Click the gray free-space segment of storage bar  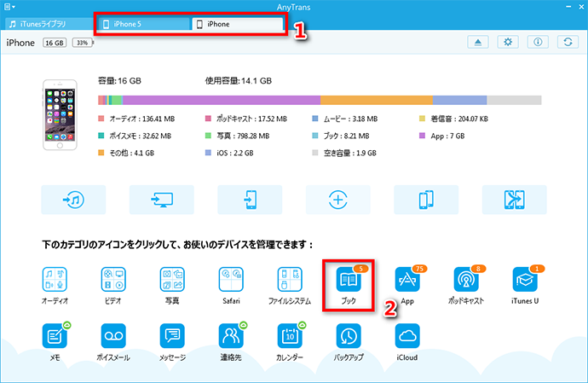point(514,100)
